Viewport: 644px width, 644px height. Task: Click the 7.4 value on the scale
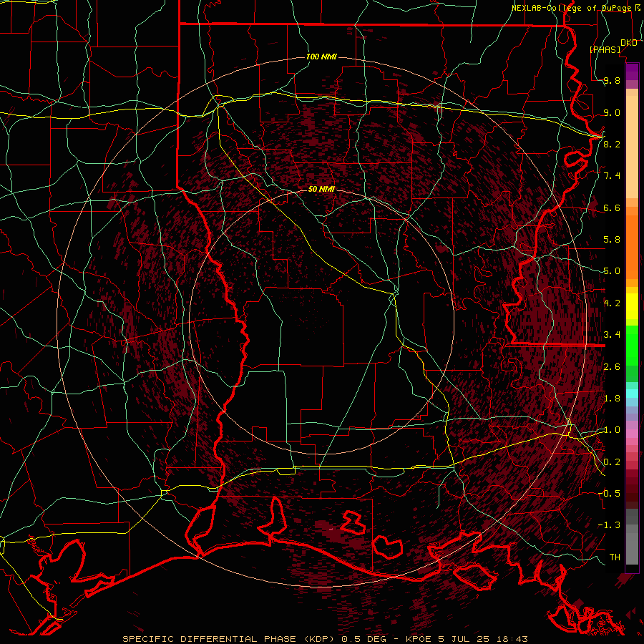[x=612, y=176]
